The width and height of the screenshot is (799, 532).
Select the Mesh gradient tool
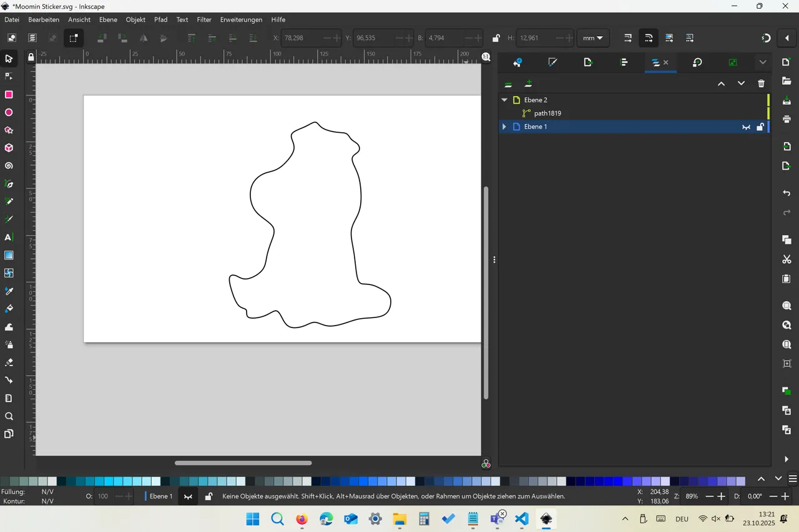(9, 273)
